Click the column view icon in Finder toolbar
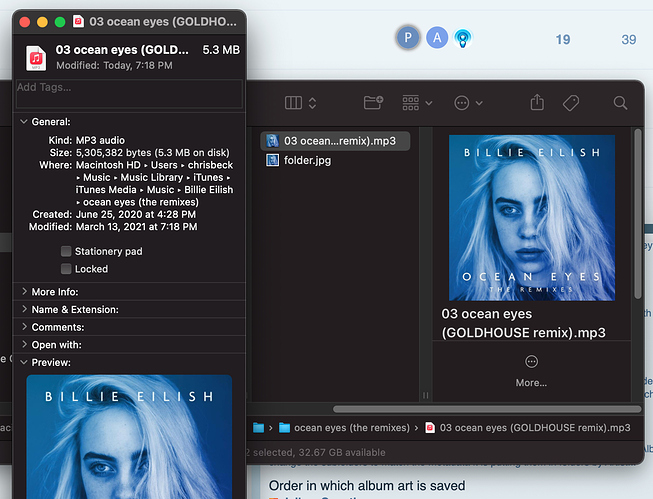The height and width of the screenshot is (499, 653). [293, 103]
